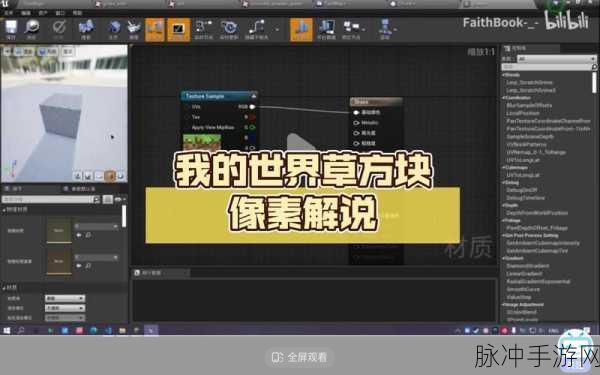Open the palette category dropdown showing All
This screenshot has height=375, width=600.
point(556,59)
